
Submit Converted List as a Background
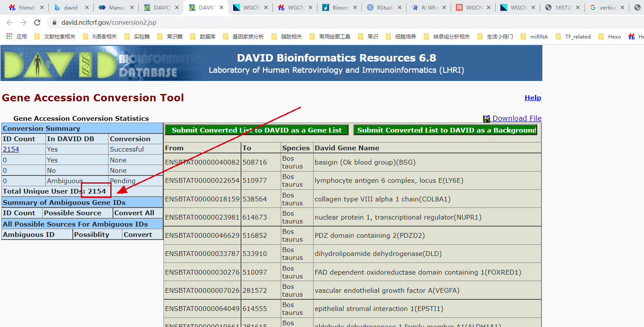pyautogui.click(x=445, y=130)
